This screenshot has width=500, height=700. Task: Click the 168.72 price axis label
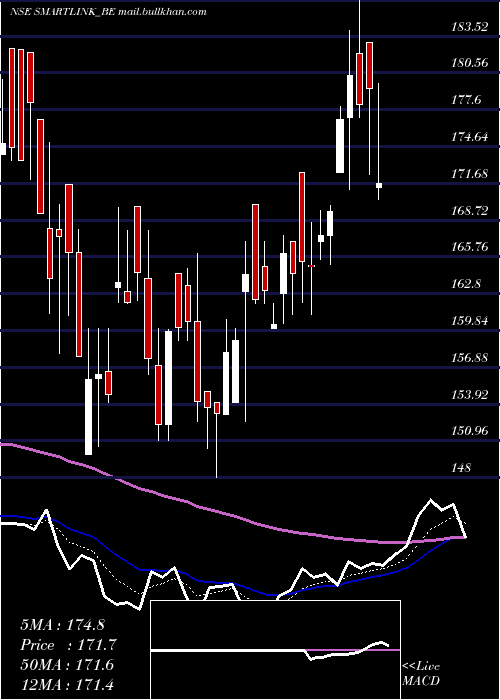469,210
